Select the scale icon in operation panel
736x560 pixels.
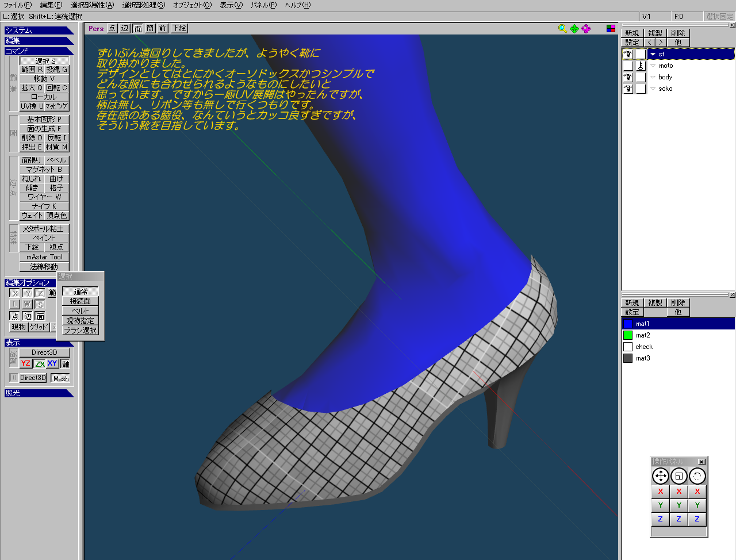[678, 476]
